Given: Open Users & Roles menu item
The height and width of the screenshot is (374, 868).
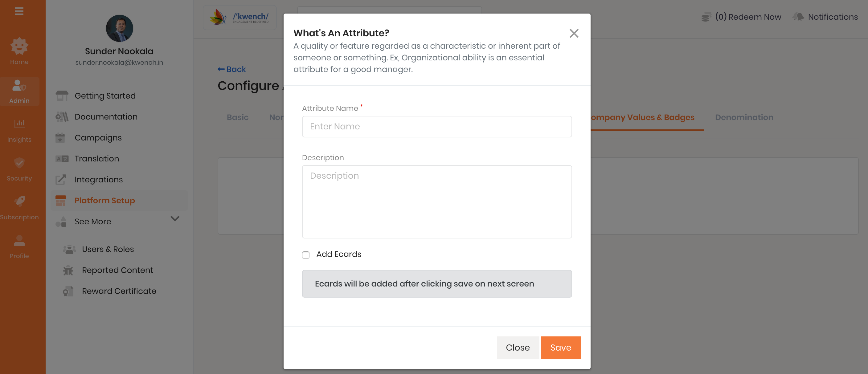Looking at the screenshot, I should point(108,249).
